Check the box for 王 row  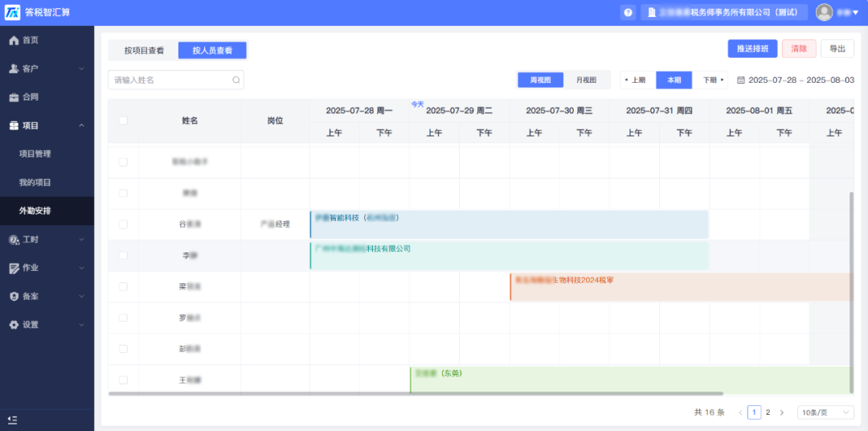[123, 380]
